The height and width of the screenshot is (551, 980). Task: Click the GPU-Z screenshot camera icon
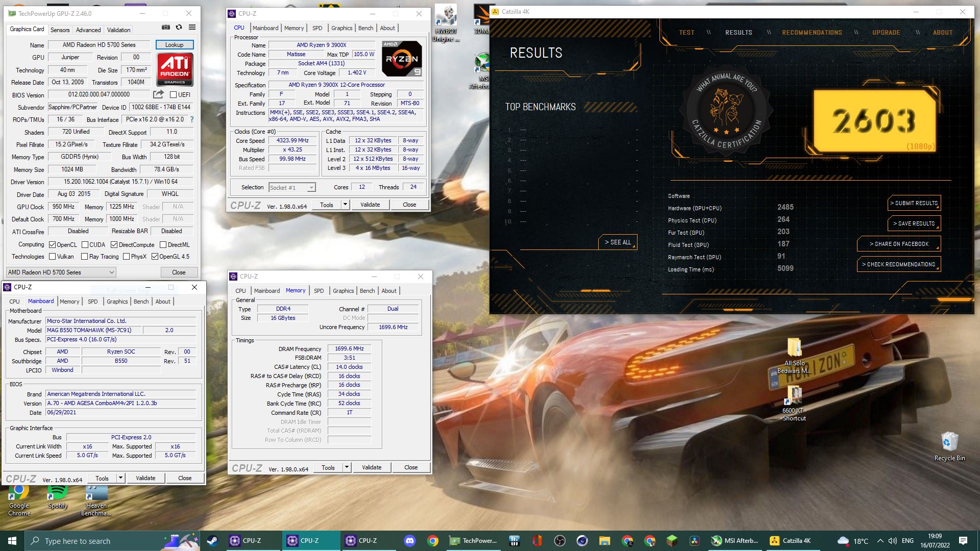(166, 27)
